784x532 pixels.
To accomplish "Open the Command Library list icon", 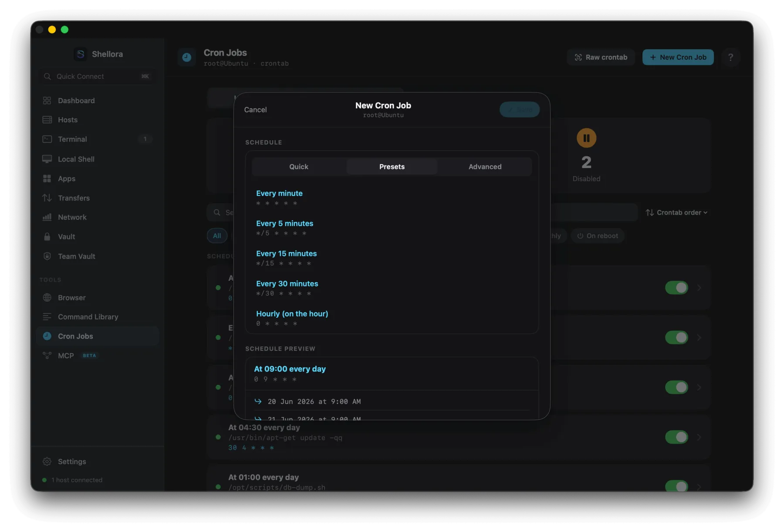I will (x=47, y=317).
